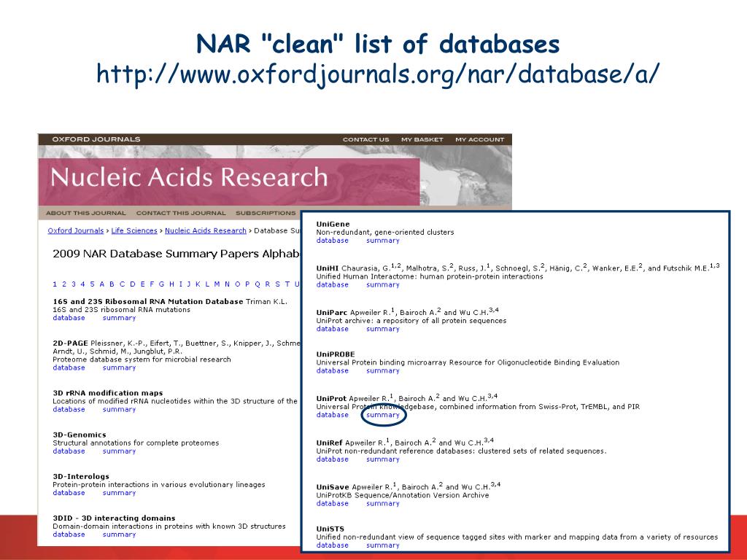Open database link for UniRef
Image resolution: width=747 pixels, height=560 pixels.
pos(333,459)
